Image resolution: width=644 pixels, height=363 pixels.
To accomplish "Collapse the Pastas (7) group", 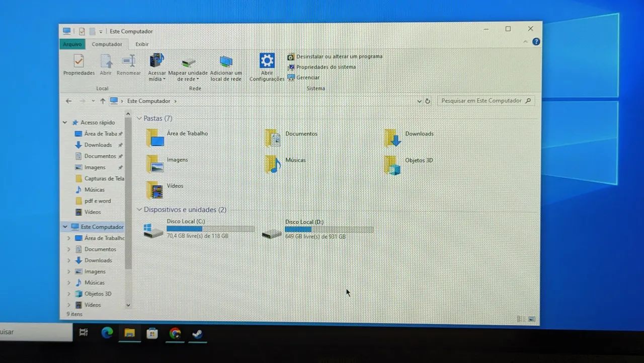I will coord(140,119).
